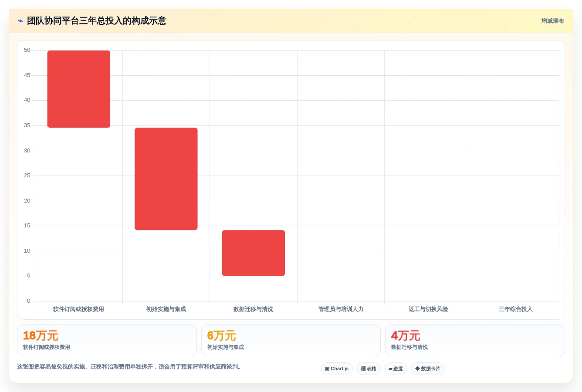This screenshot has width=582, height=392.
Task: Click the 4万元 value text
Action: tap(406, 336)
